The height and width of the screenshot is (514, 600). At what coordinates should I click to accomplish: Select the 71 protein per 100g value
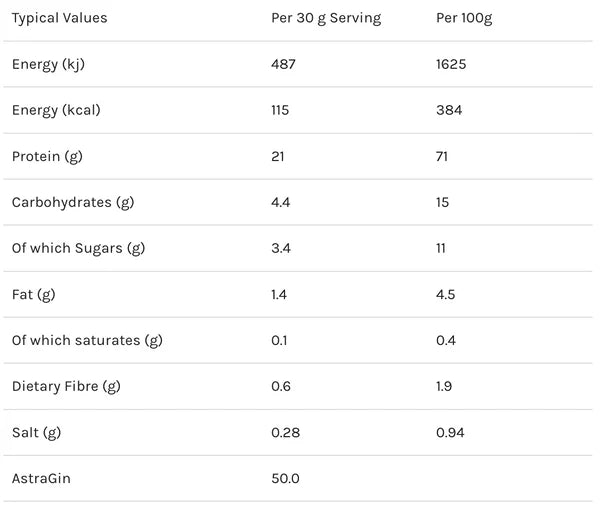(x=443, y=156)
